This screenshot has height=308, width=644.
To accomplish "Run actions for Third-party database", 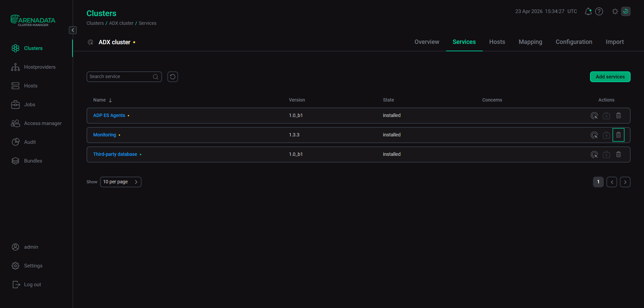I will point(594,155).
